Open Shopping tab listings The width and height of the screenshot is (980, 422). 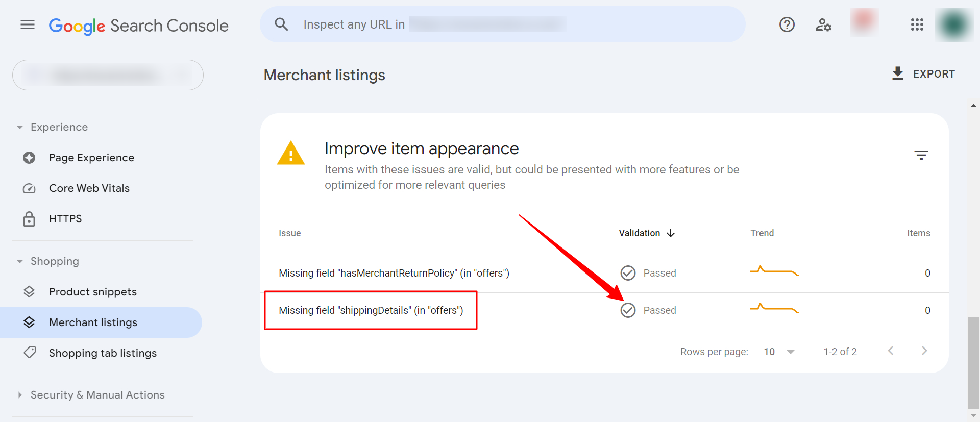pyautogui.click(x=103, y=353)
